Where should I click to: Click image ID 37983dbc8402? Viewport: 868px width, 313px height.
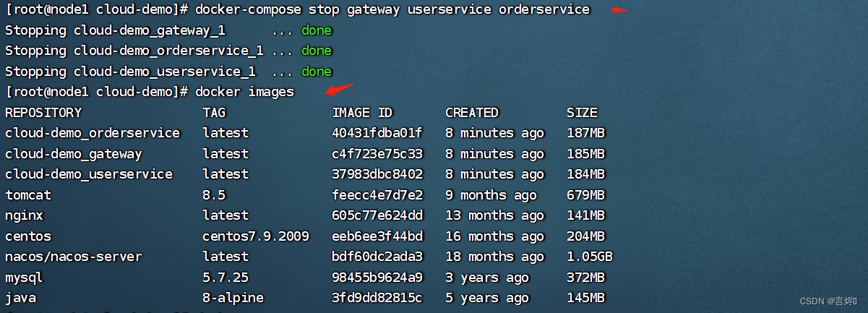[x=377, y=174]
